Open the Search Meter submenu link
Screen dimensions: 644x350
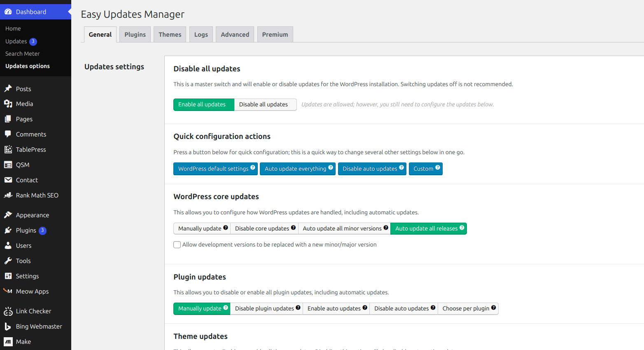coord(22,54)
